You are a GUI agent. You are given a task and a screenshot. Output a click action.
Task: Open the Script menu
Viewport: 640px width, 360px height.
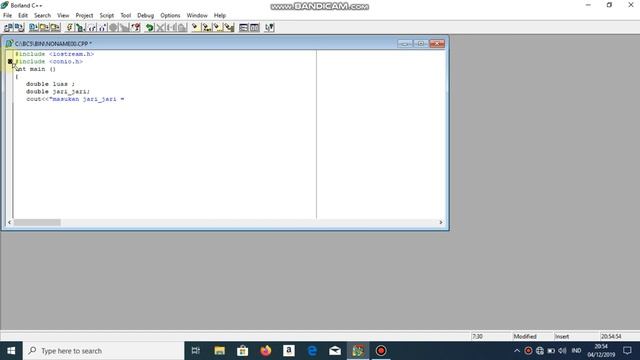(107, 16)
